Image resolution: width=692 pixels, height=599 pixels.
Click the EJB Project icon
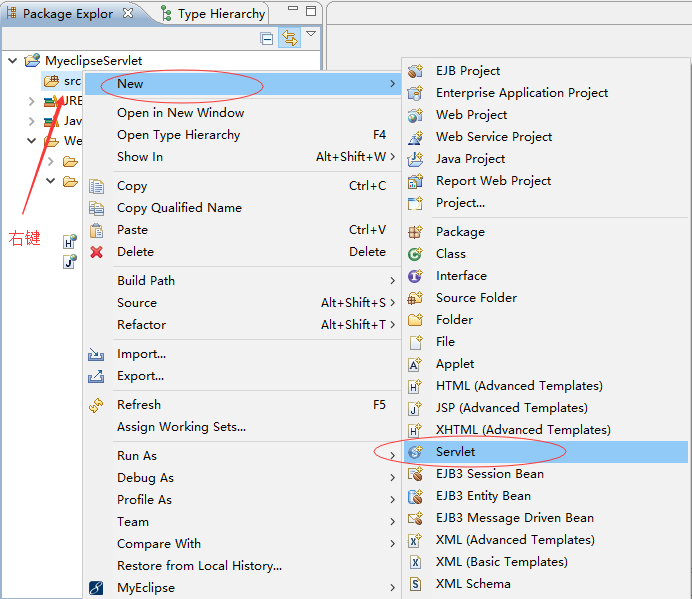[x=416, y=71]
